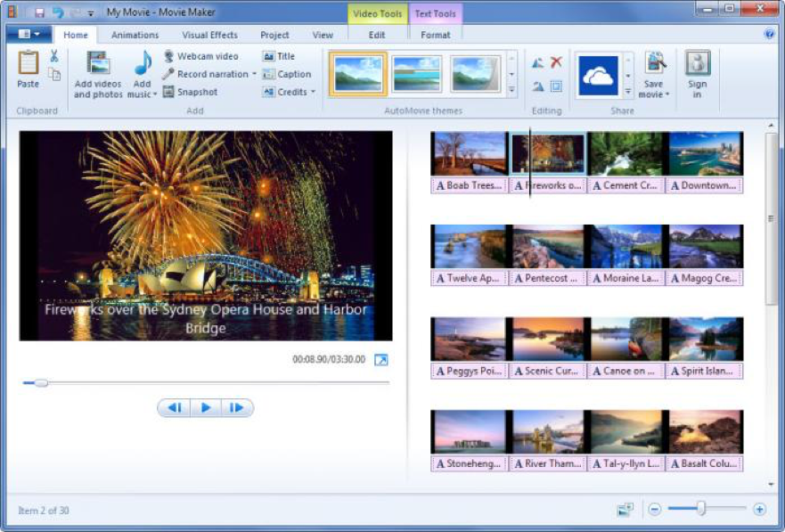Preview full screen using the arrow icon
Viewport: 785px width, 532px height.
point(381,360)
